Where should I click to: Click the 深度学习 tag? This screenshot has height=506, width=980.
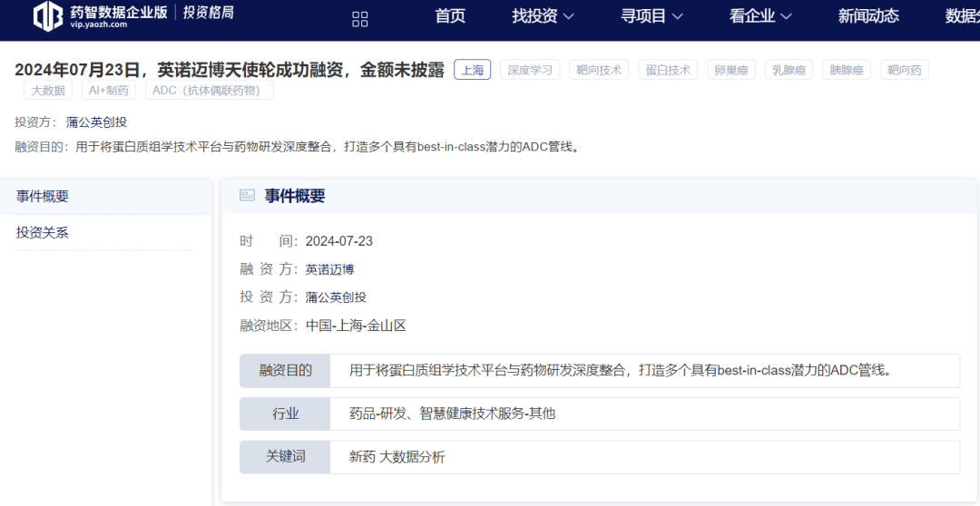pyautogui.click(x=529, y=70)
